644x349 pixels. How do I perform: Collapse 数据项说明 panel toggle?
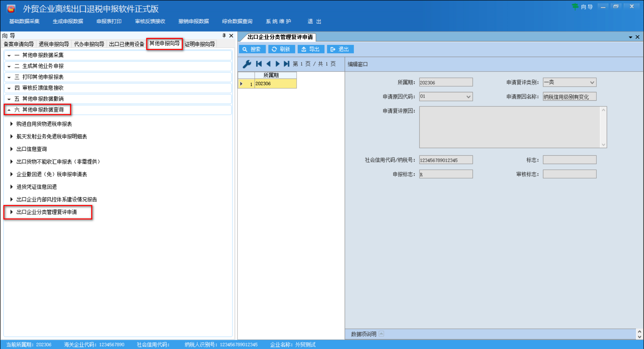coord(381,334)
